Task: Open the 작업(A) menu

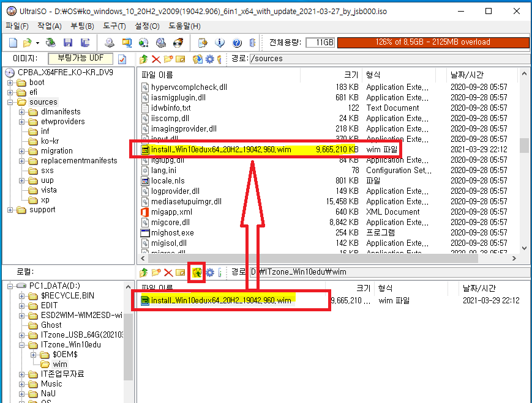Action: coord(50,26)
